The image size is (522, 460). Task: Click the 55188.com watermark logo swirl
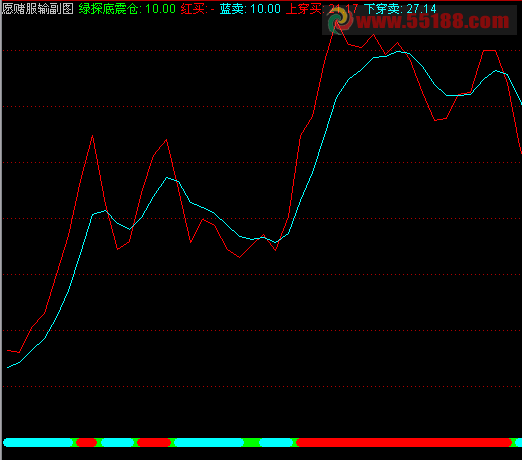[x=340, y=20]
